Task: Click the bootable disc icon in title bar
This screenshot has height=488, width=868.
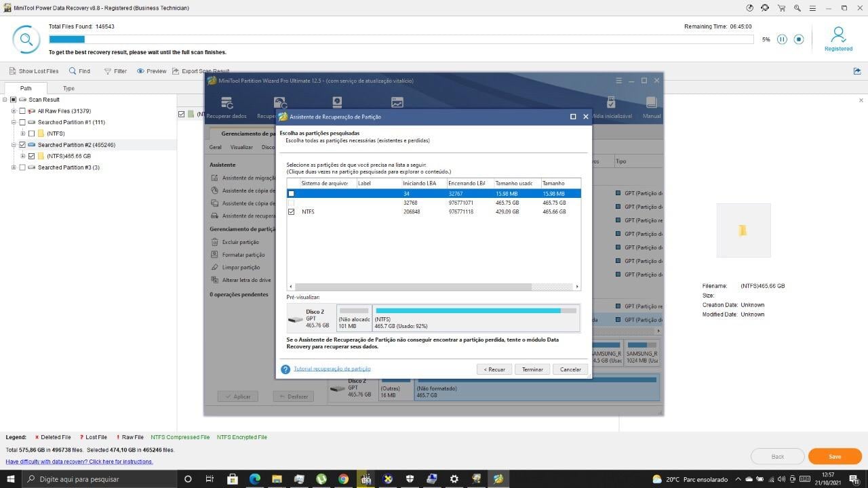Action: click(749, 8)
